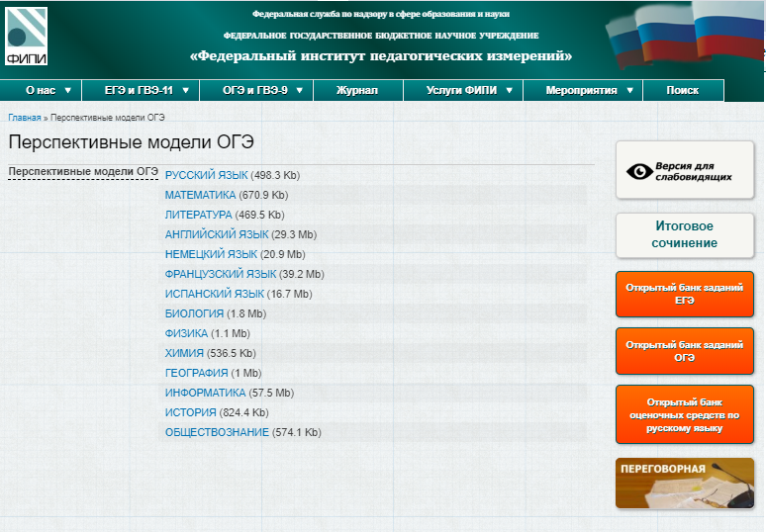Image resolution: width=766 pixels, height=532 pixels.
Task: Expand the 'О нас' menu arrow
Action: tap(68, 90)
